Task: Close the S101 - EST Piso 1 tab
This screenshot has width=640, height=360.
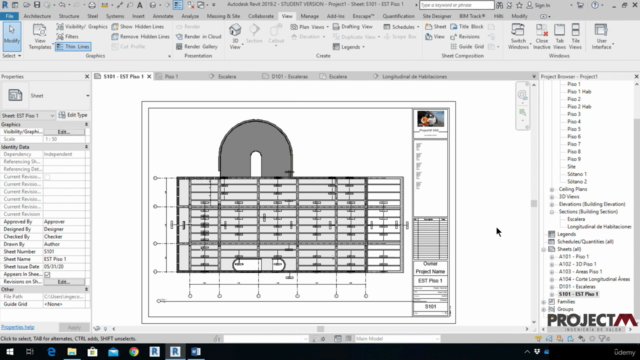Action: (x=149, y=76)
